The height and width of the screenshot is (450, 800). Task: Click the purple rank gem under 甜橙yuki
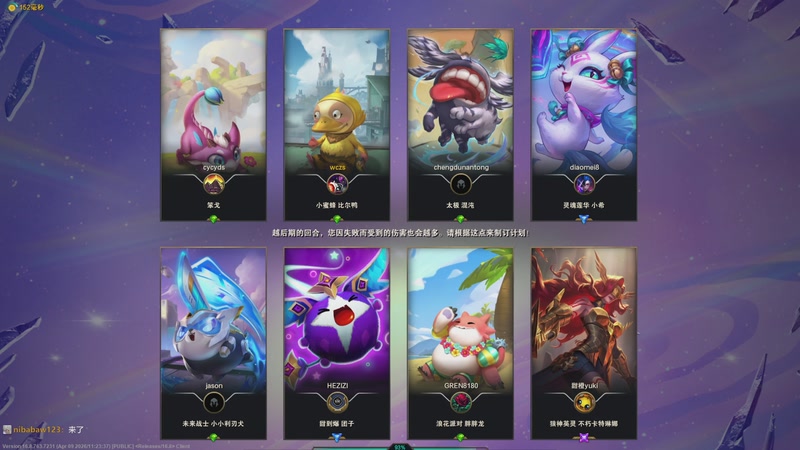coord(584,437)
